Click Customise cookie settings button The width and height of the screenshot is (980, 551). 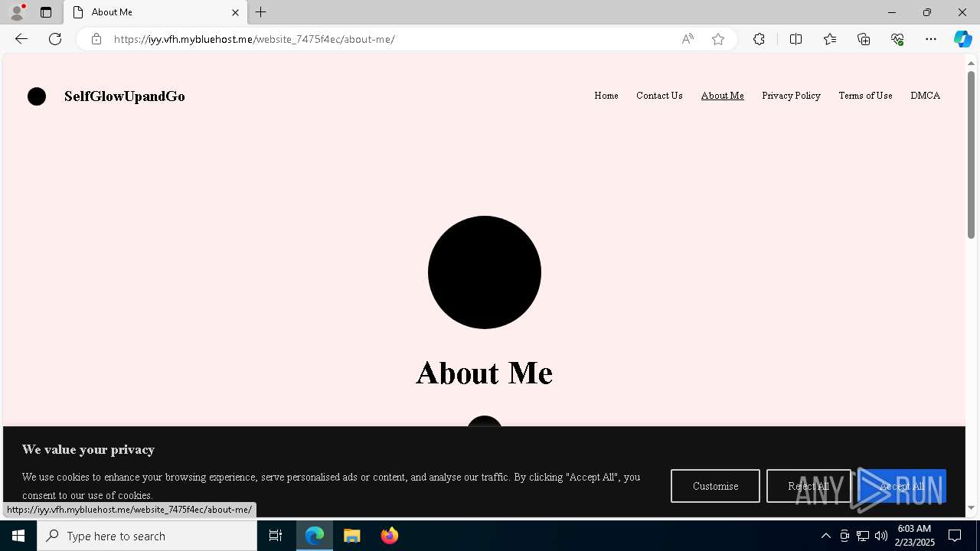(715, 486)
